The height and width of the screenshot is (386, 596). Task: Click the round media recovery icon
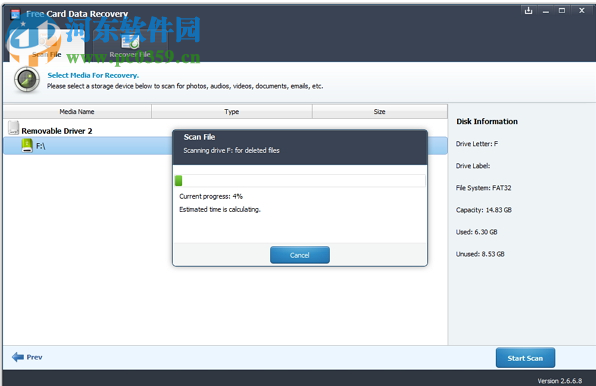[x=27, y=80]
